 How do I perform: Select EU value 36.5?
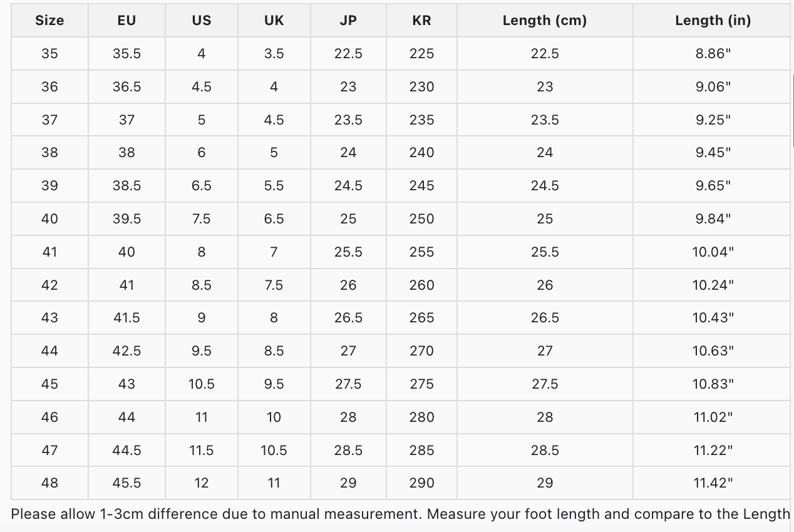point(126,87)
